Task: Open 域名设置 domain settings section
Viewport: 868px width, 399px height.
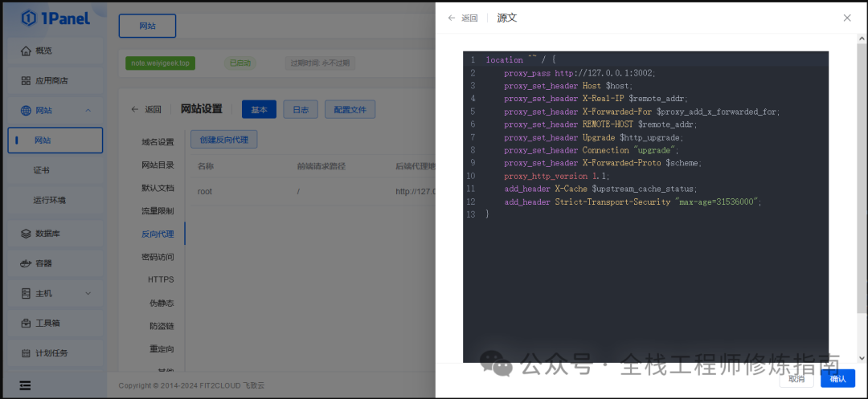Action: click(158, 142)
